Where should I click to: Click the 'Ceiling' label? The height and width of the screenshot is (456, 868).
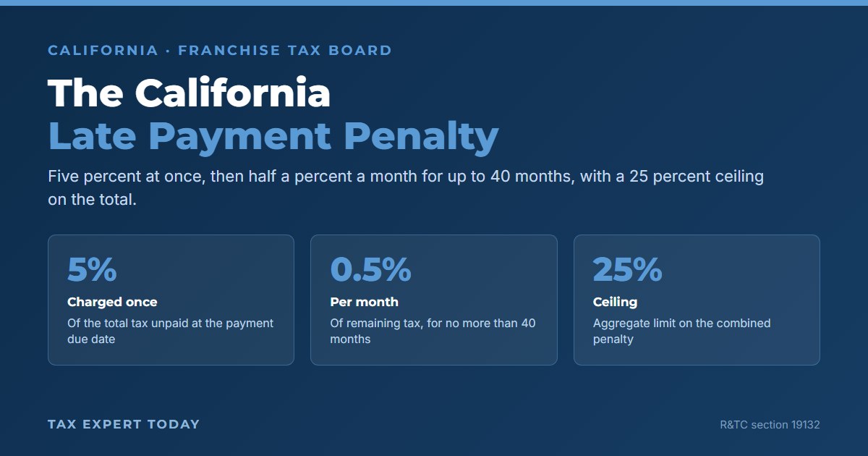615,302
